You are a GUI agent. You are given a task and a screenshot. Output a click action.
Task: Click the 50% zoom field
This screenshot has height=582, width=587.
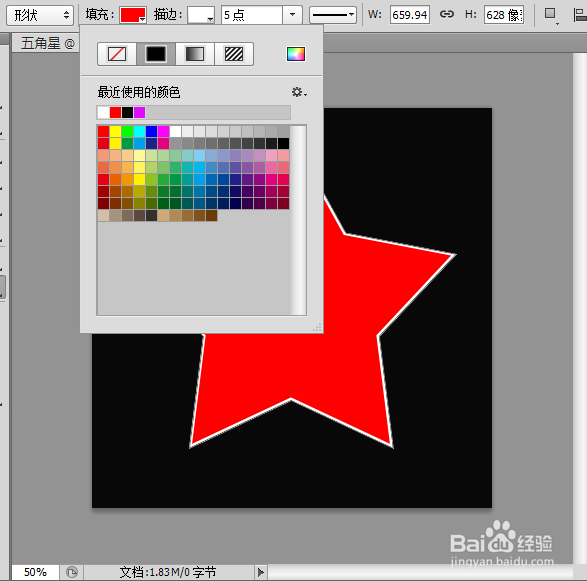coord(35,572)
